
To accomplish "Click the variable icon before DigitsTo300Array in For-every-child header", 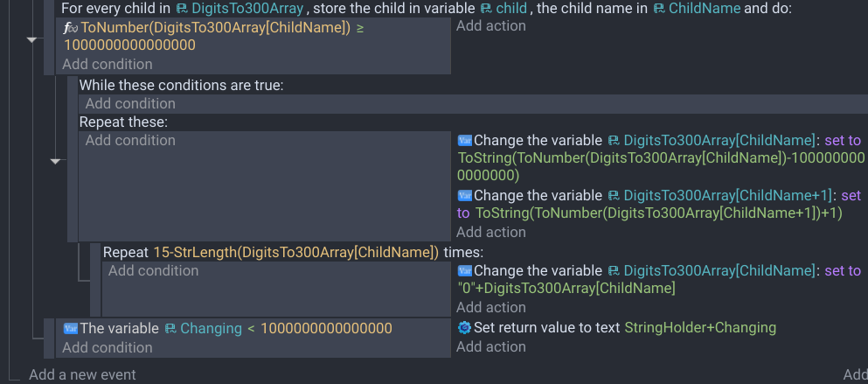I will [182, 9].
